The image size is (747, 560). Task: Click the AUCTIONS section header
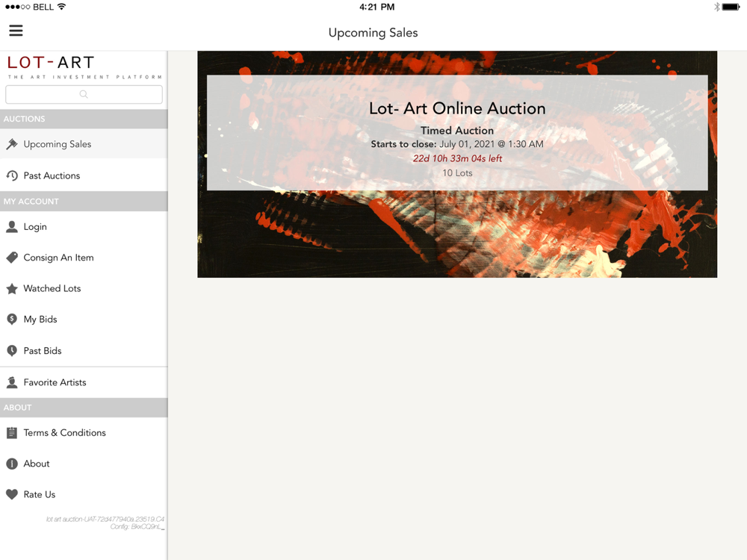pos(84,119)
